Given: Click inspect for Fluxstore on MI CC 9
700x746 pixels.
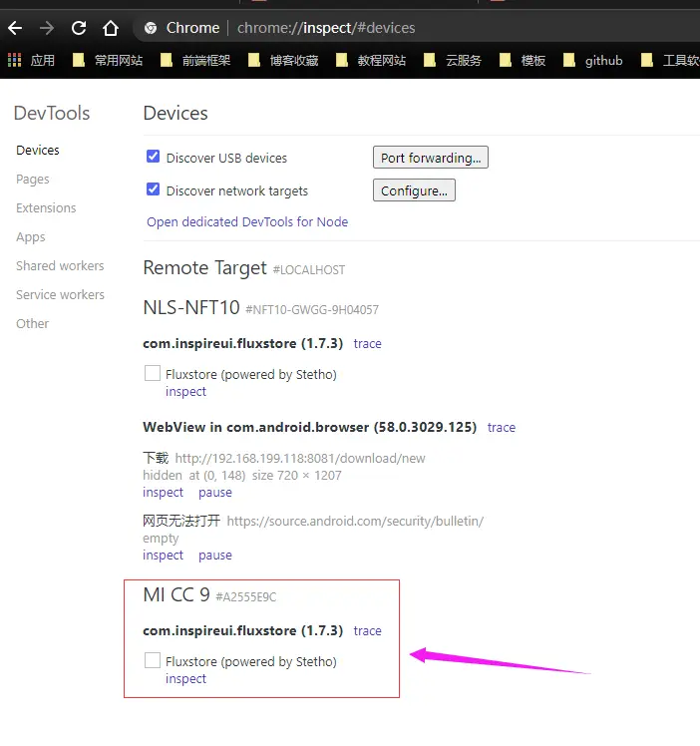Looking at the screenshot, I should tap(185, 679).
